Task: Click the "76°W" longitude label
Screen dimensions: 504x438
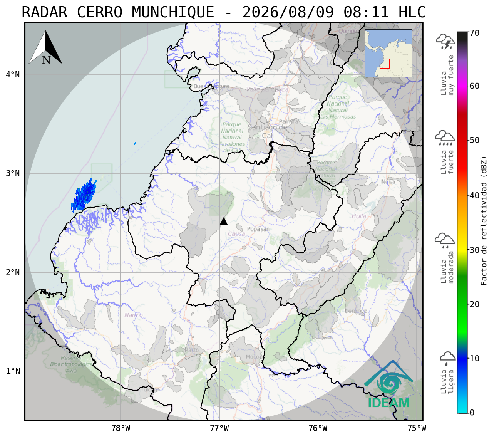Action: (x=318, y=428)
